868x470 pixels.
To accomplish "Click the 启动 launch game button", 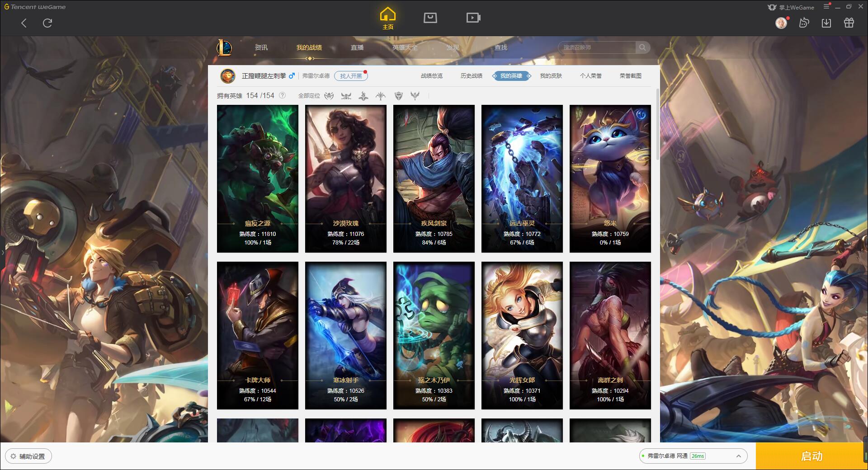I will pyautogui.click(x=811, y=456).
